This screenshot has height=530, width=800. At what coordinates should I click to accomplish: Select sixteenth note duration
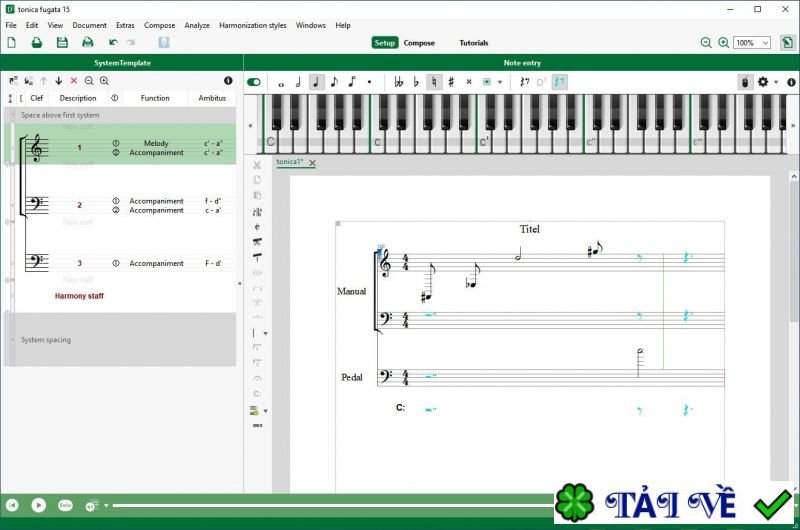click(x=352, y=82)
